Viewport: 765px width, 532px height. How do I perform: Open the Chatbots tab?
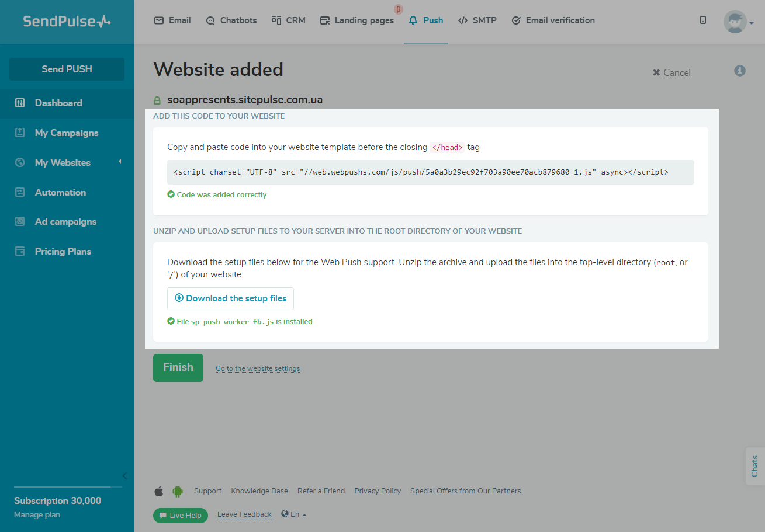tap(231, 20)
